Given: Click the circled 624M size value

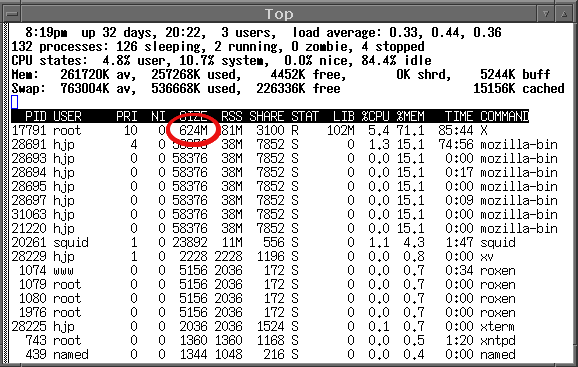Looking at the screenshot, I should (x=194, y=130).
